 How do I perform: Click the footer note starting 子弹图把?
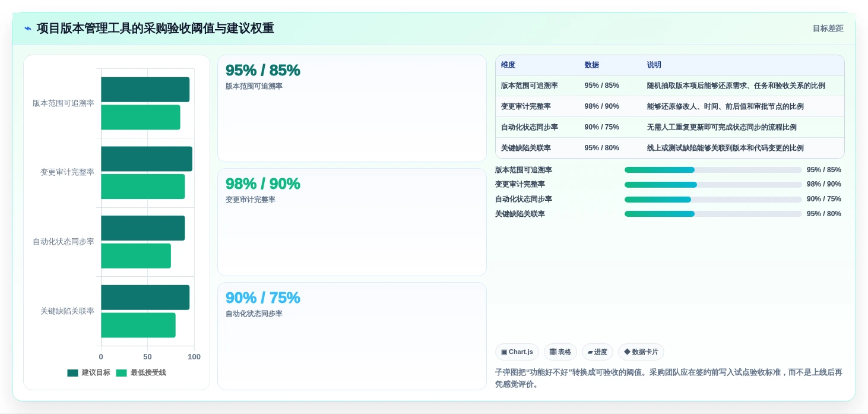coord(669,378)
